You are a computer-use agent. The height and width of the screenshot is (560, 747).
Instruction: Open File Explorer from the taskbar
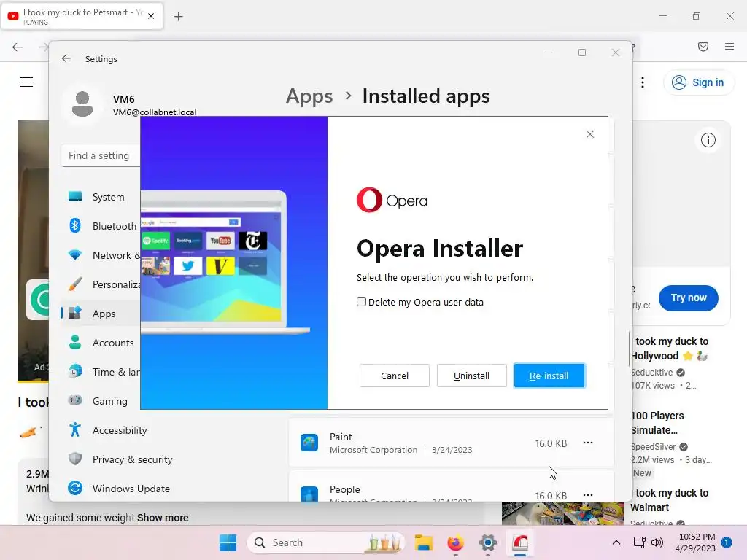(x=423, y=542)
